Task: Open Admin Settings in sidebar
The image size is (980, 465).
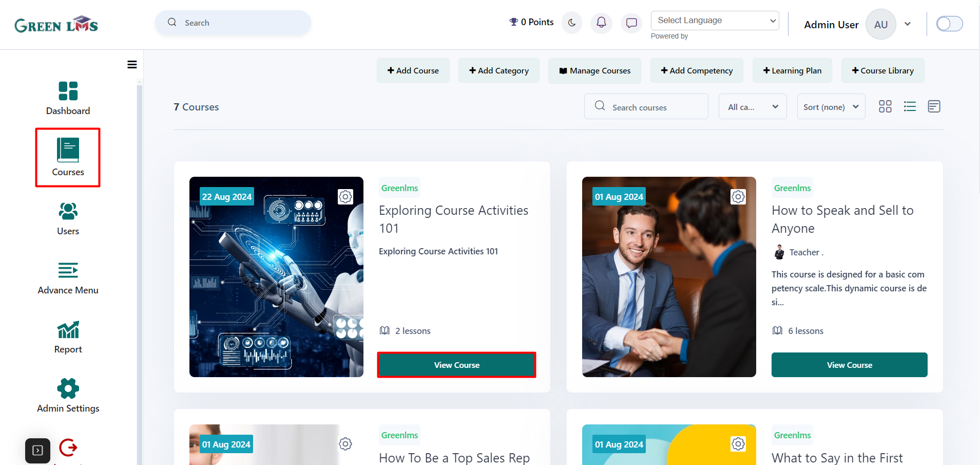Action: point(68,396)
